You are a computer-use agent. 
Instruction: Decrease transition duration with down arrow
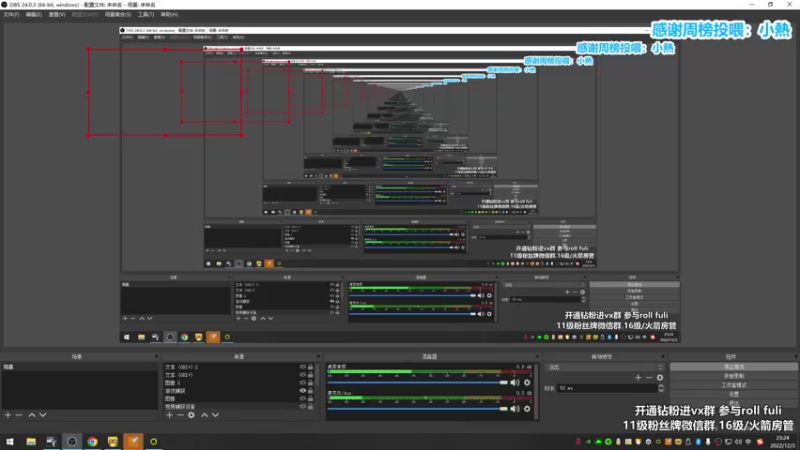point(661,390)
